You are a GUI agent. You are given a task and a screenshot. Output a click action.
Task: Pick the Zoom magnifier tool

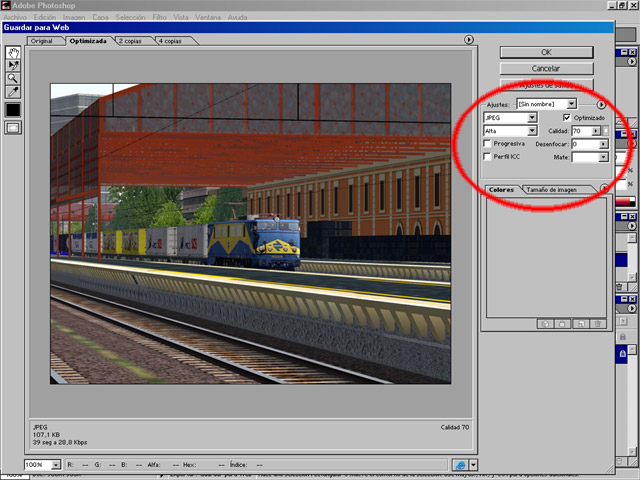14,78
